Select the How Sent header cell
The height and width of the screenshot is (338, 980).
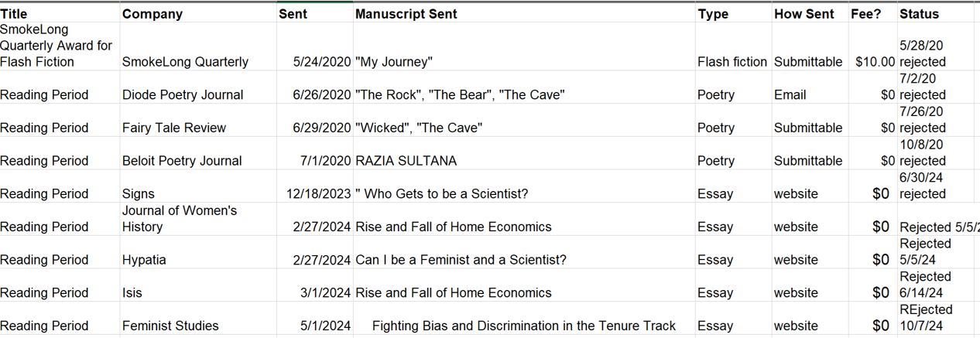coord(810,13)
